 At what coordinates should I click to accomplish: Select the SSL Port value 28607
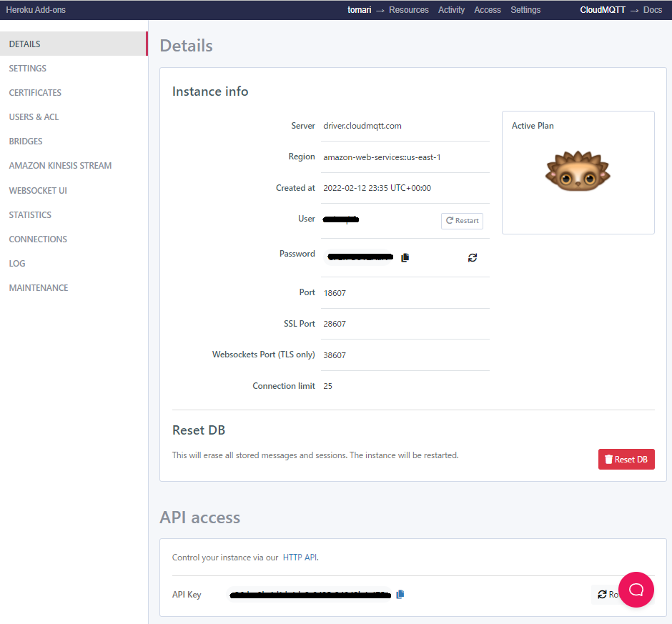tap(335, 324)
